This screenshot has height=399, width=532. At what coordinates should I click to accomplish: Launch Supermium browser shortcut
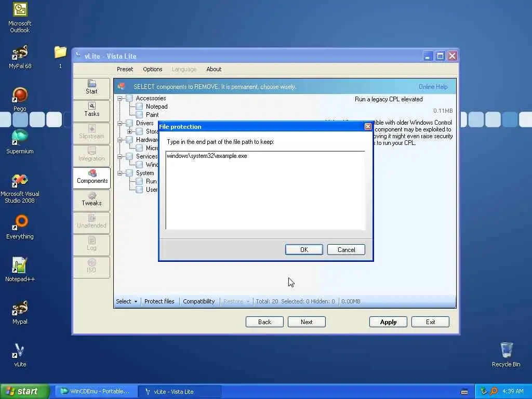coord(20,142)
